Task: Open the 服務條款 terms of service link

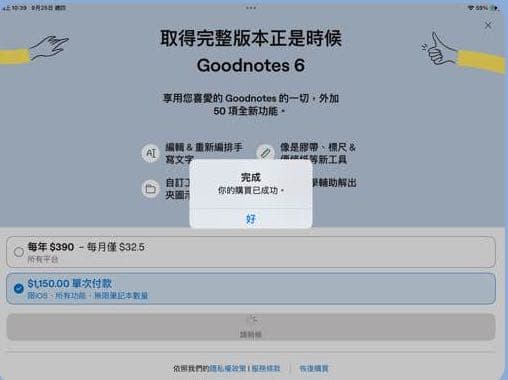Action: 266,368
